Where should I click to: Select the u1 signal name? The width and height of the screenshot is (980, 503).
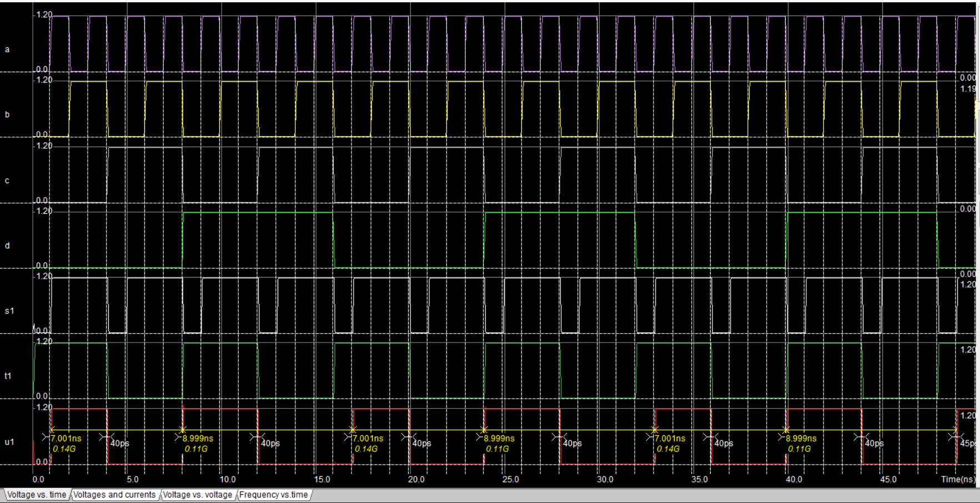[x=8, y=441]
